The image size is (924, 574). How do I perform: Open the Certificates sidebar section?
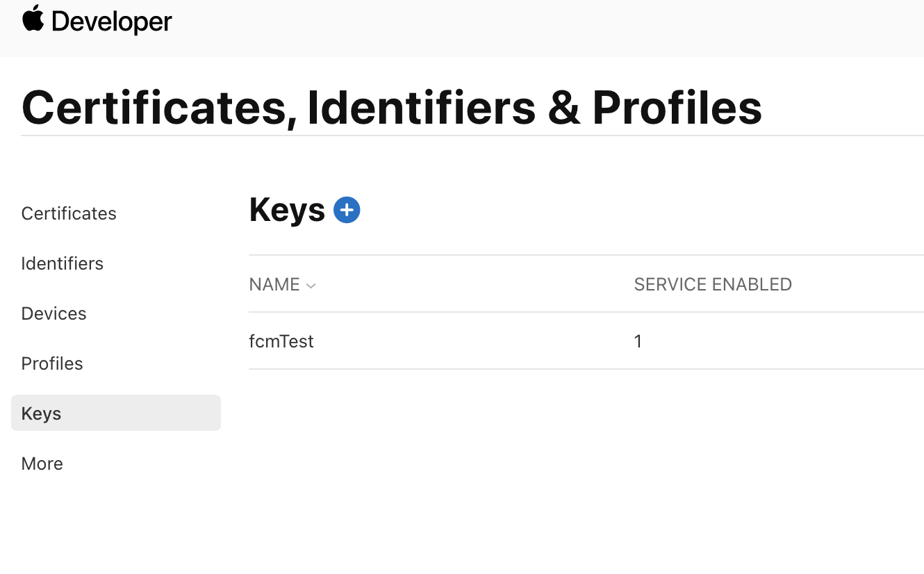coord(69,213)
